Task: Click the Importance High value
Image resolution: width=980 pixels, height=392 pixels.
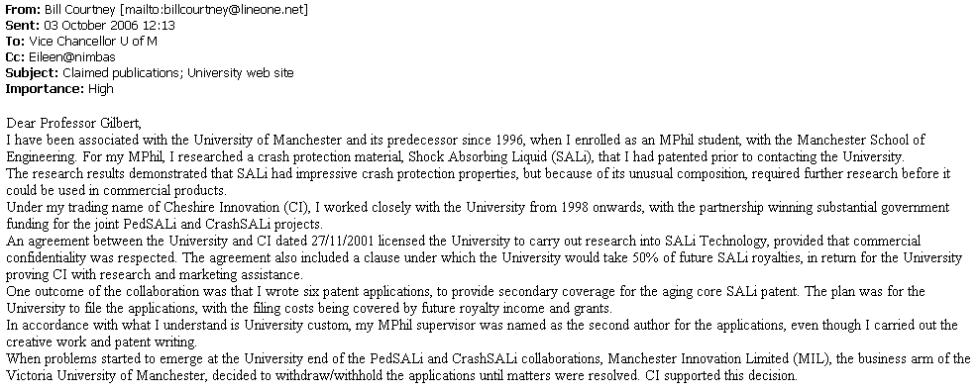Action: [x=100, y=89]
